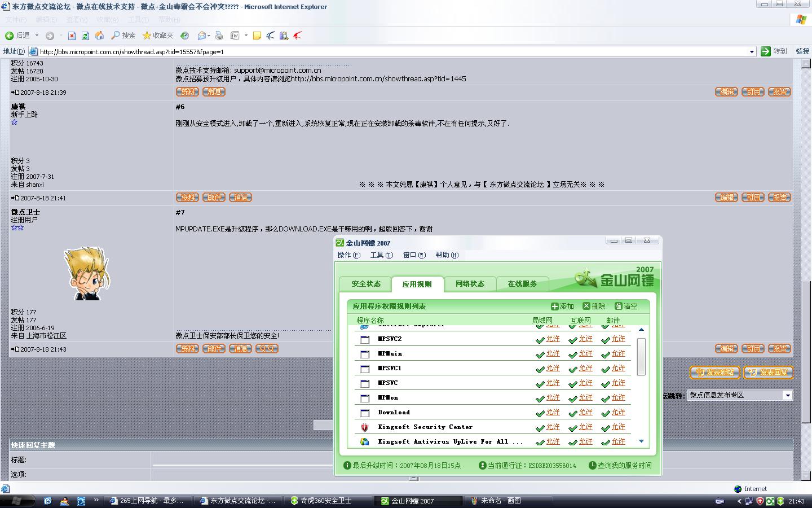Open the Mail icon dropdown arrow
Viewport: 812px width, 508px height.
tap(209, 36)
